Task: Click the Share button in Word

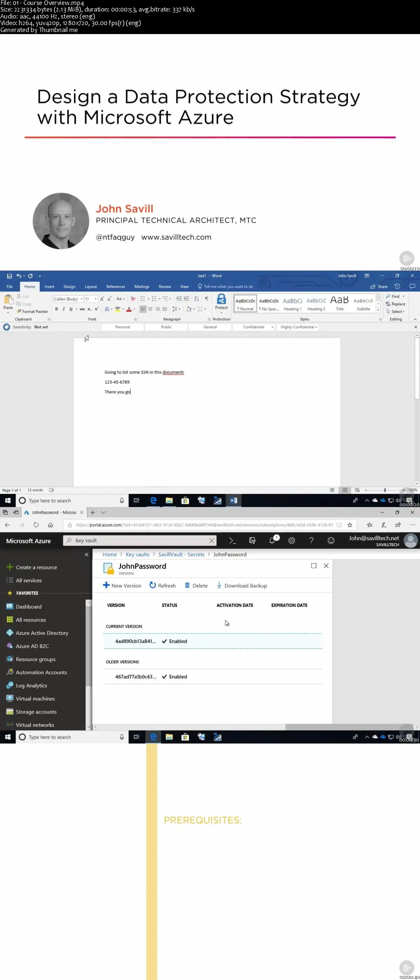Action: click(379, 287)
